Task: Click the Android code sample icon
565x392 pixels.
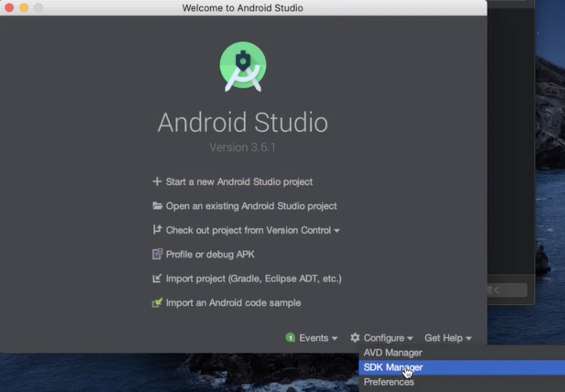Action: click(x=157, y=302)
